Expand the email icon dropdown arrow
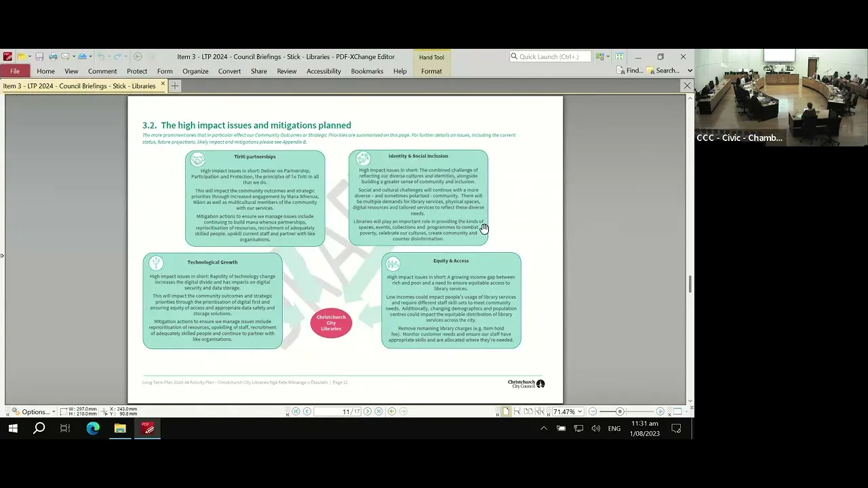Image resolution: width=868 pixels, height=488 pixels. point(73,57)
